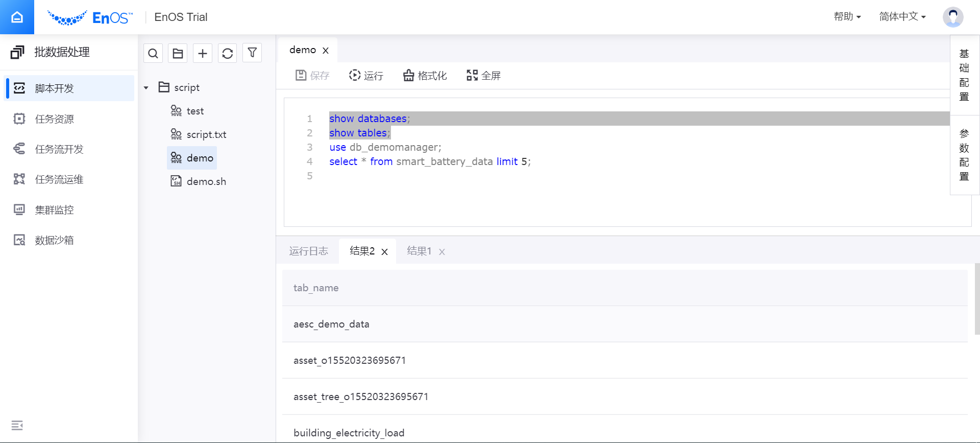Enter fullscreen with 全屏 button
980x443 pixels.
(483, 76)
